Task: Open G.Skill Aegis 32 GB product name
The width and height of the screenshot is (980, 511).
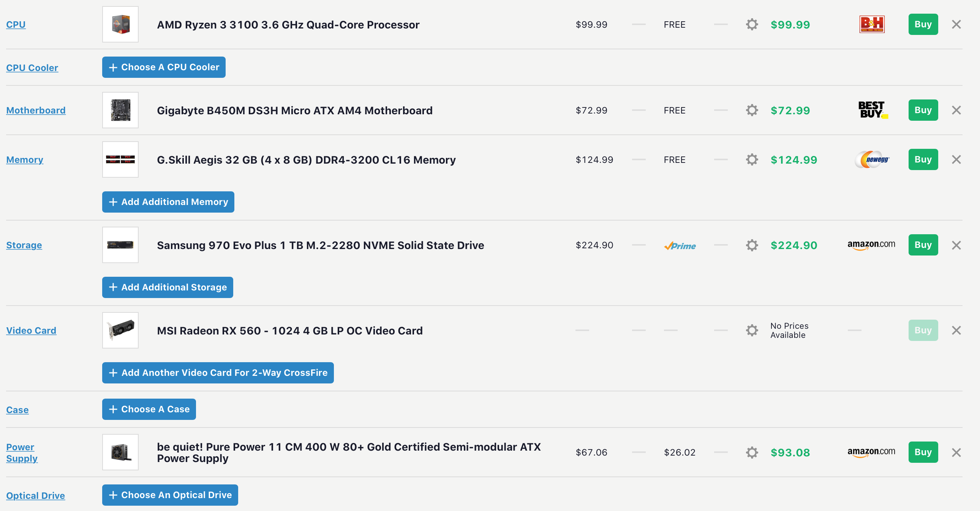Action: 306,160
